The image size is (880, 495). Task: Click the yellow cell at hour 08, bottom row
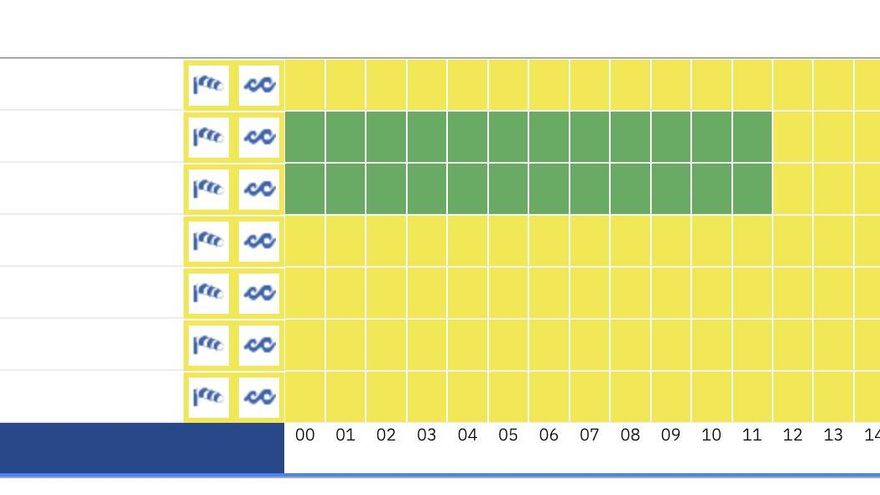click(x=630, y=397)
